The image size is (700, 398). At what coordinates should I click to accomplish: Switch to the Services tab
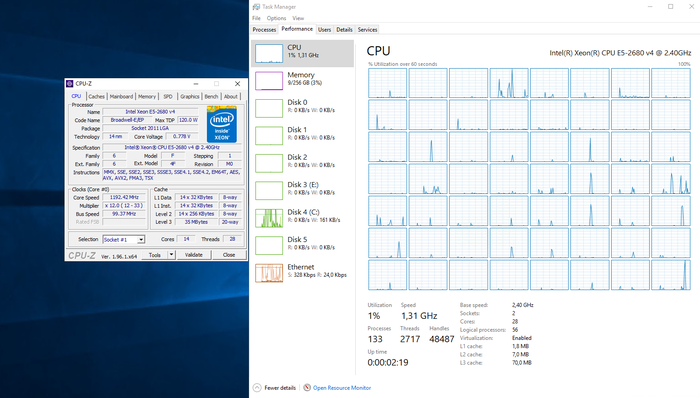(367, 29)
